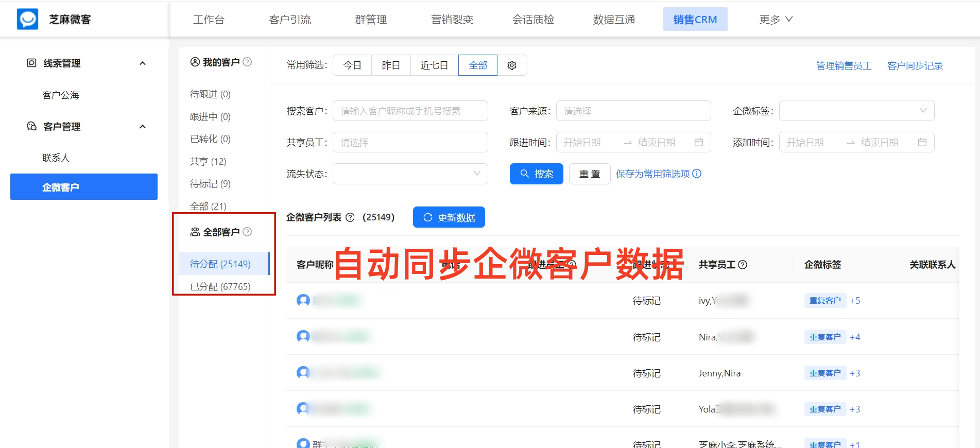Click the info icon after 保存为常用筛选项

coord(697,174)
